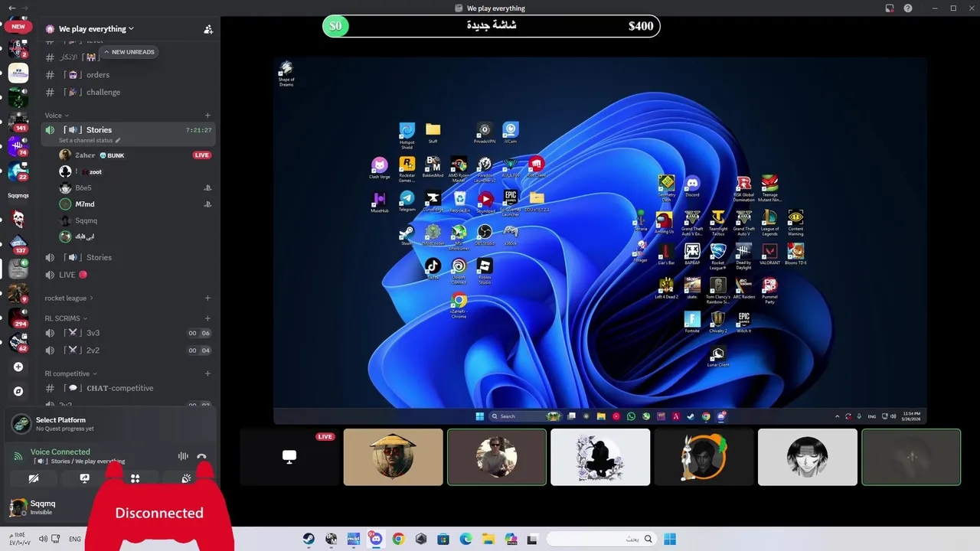980x551 pixels.
Task: Add a channel to the Voice category
Action: coord(207,116)
